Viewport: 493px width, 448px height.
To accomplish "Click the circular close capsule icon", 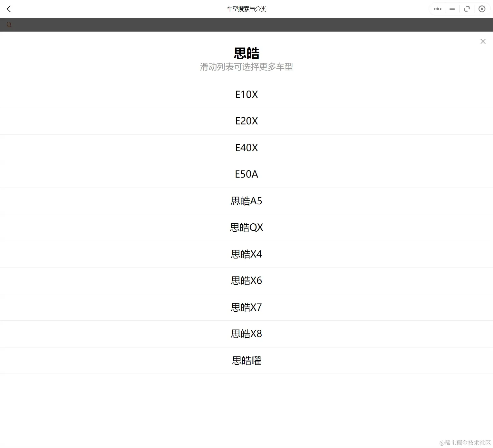I will tap(482, 9).
